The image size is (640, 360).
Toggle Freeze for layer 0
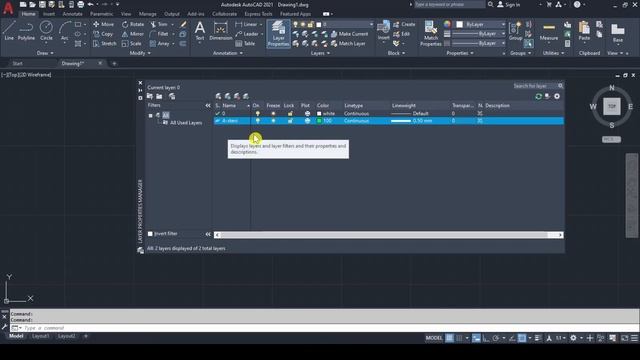(x=273, y=113)
